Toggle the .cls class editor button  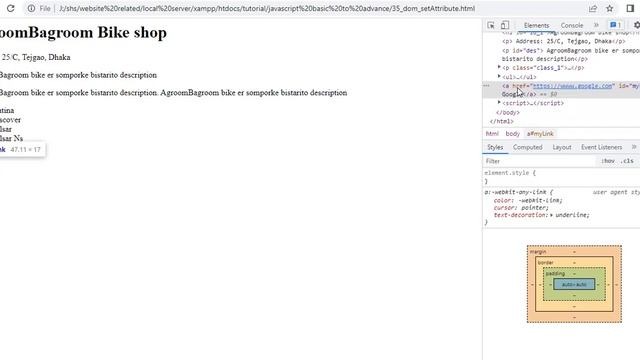(x=627, y=161)
